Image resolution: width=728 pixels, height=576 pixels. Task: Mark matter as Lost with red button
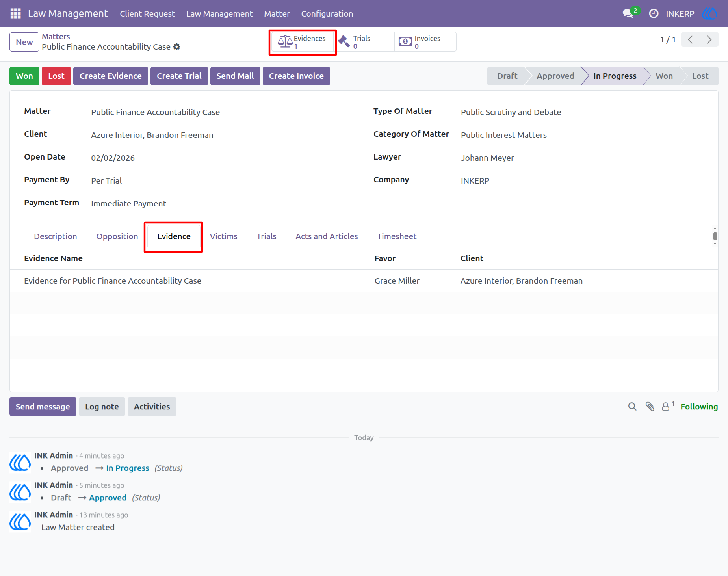point(56,76)
